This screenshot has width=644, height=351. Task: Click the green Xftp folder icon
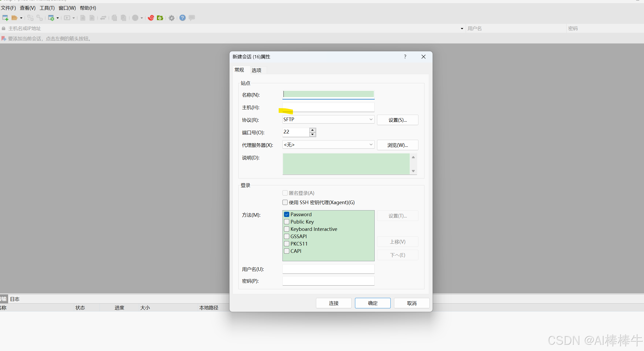point(160,18)
